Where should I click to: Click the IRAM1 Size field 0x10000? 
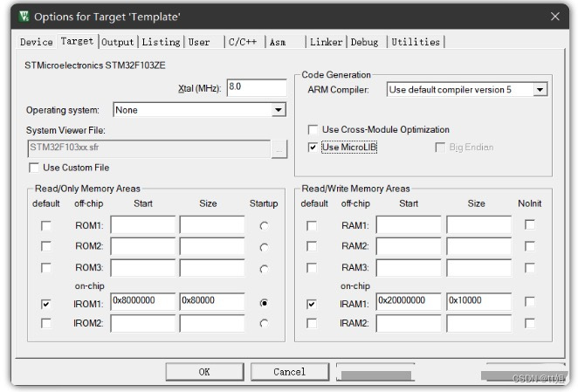(x=479, y=301)
